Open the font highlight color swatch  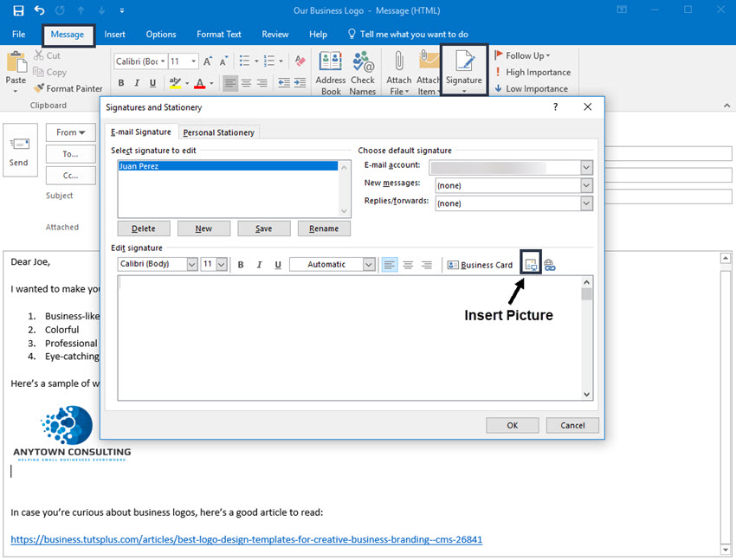[x=177, y=82]
